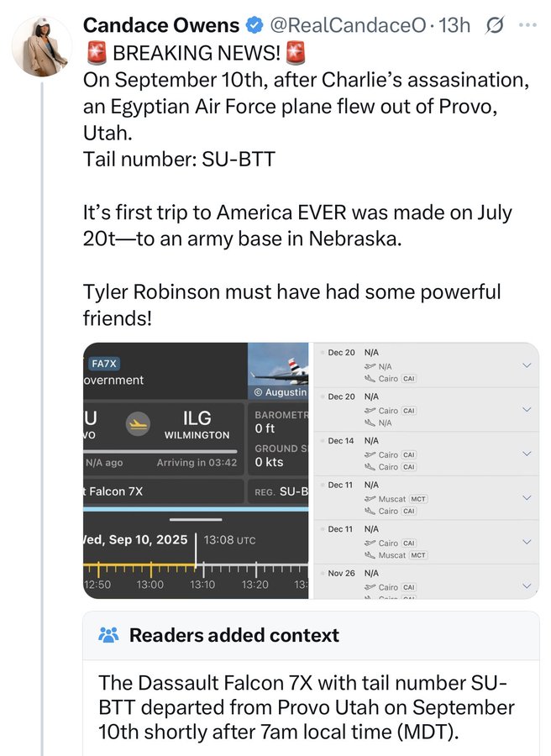Click the departure plane icon in Dec 14 row
Image resolution: width=551 pixels, height=756 pixels.
(x=370, y=455)
